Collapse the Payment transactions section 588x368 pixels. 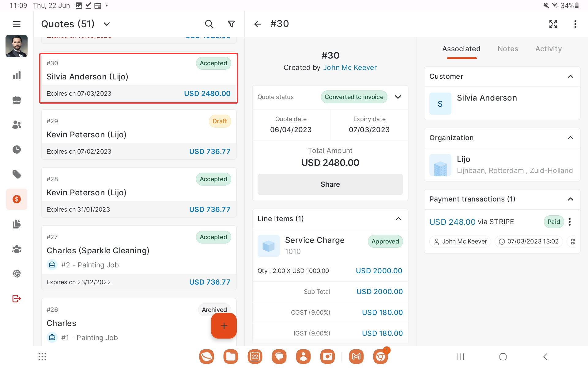pyautogui.click(x=570, y=199)
